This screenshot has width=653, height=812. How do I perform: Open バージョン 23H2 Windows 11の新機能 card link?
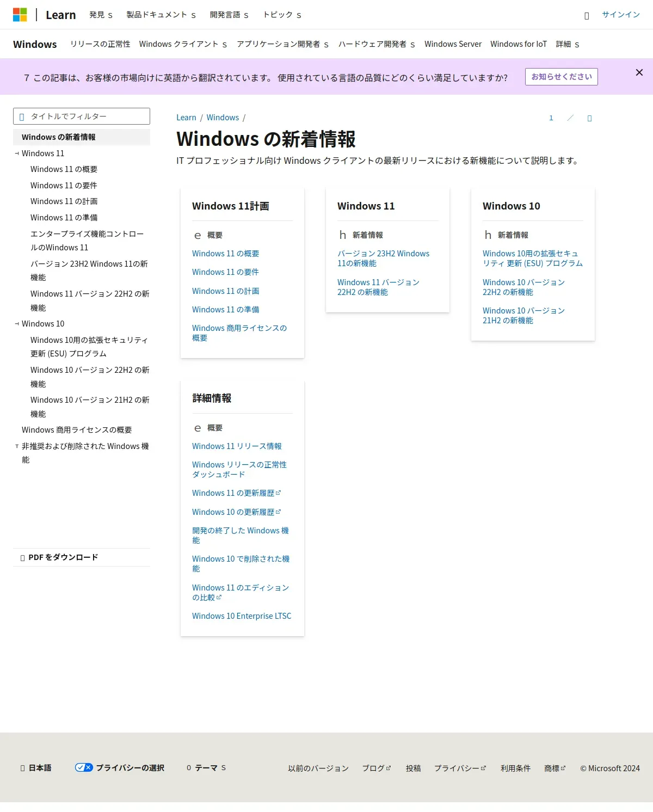(383, 259)
